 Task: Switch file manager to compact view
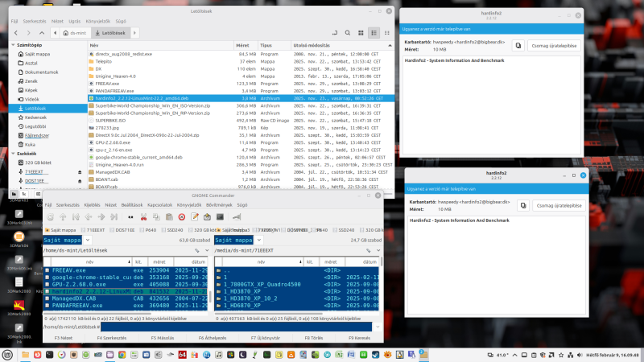pos(387,33)
